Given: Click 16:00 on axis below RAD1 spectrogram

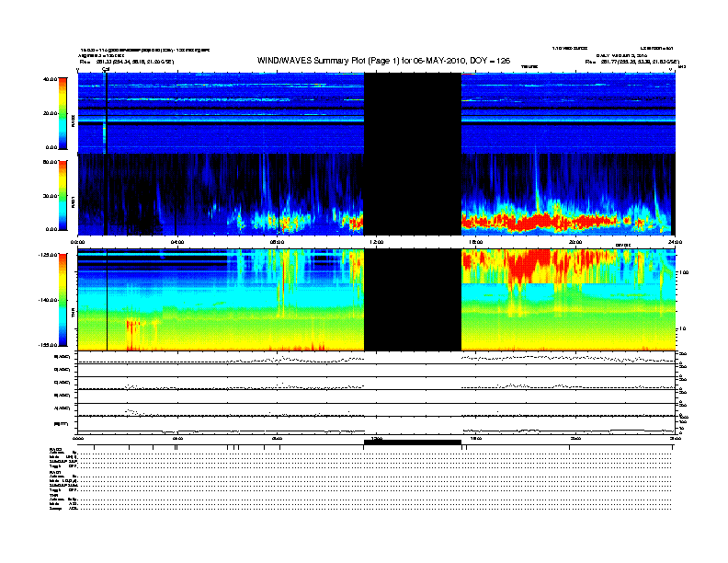Looking at the screenshot, I should (476, 242).
